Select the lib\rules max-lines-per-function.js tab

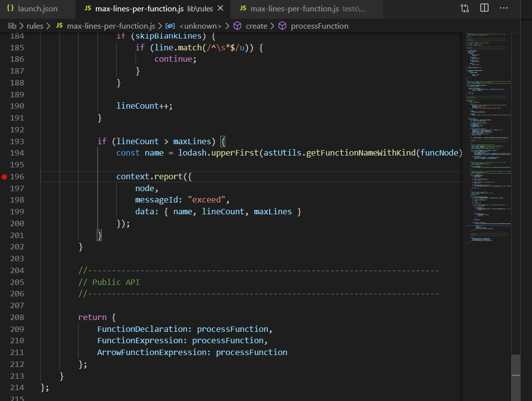pyautogui.click(x=154, y=9)
